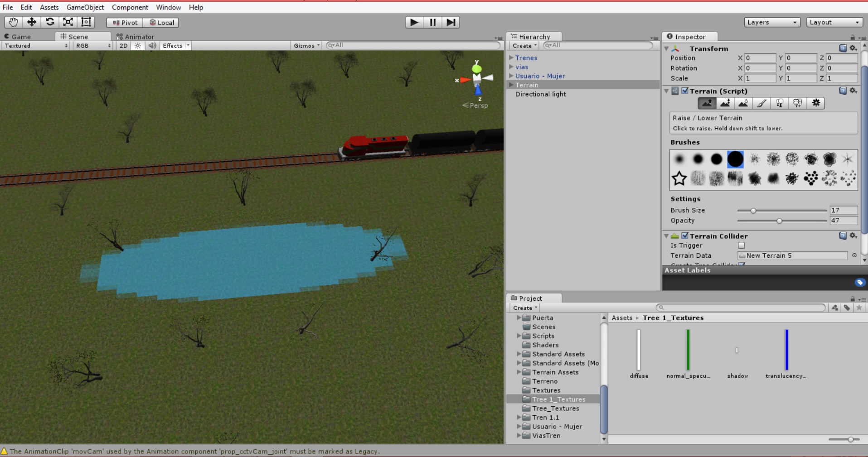The width and height of the screenshot is (868, 457).
Task: Choose the Paint Height terrain tool
Action: coord(725,103)
